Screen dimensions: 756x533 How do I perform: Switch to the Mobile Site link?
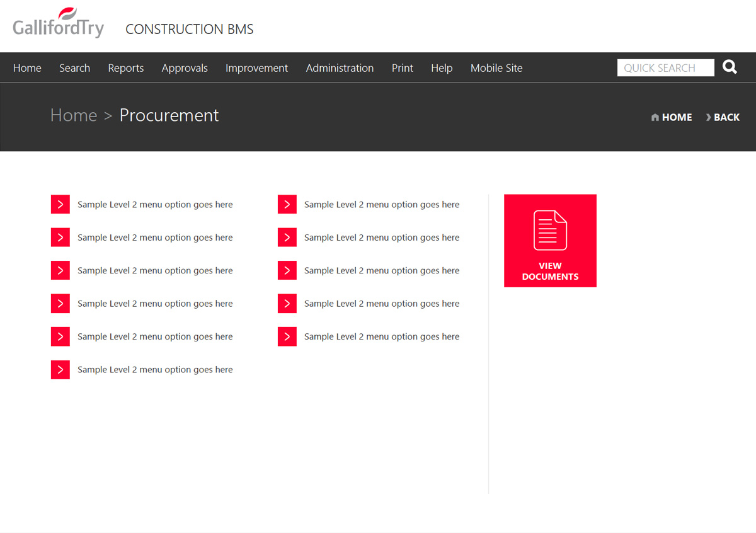tap(496, 68)
